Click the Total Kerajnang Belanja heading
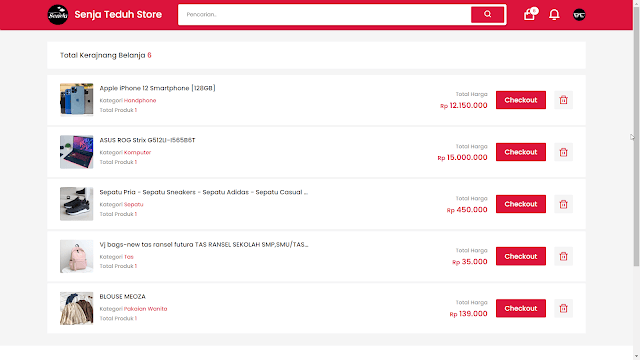Image resolution: width=640 pixels, height=360 pixels. pos(106,55)
